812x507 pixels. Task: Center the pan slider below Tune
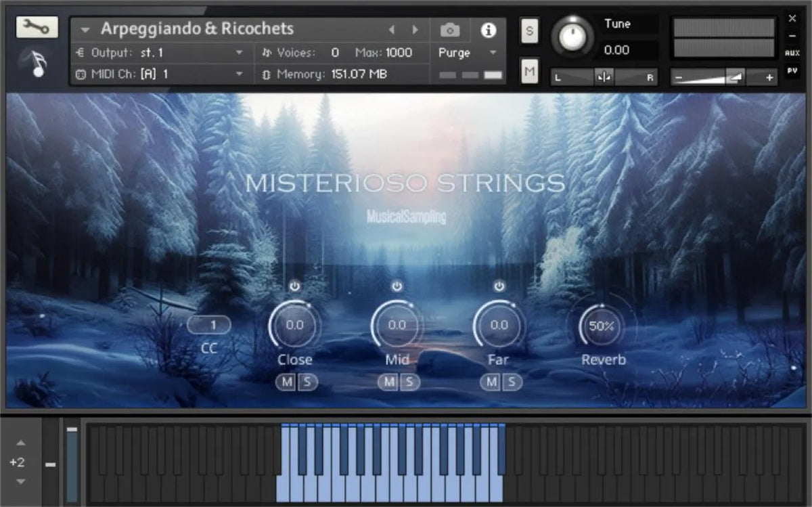pos(604,77)
